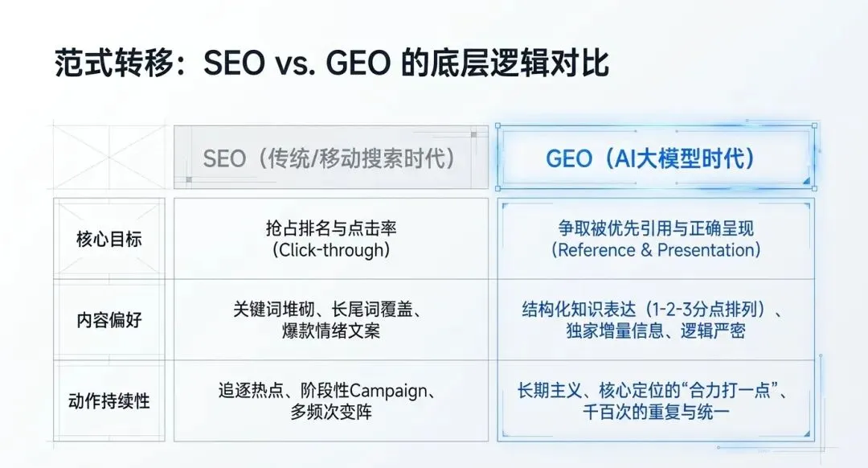Image resolution: width=868 pixels, height=468 pixels.
Task: Click the slide title about SEO vs. GEO
Action: coord(332,63)
